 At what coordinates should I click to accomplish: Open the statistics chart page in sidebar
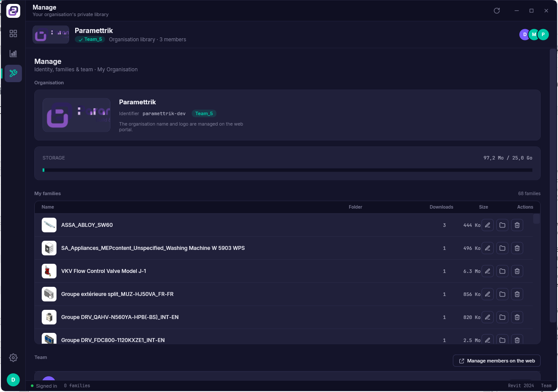(13, 53)
